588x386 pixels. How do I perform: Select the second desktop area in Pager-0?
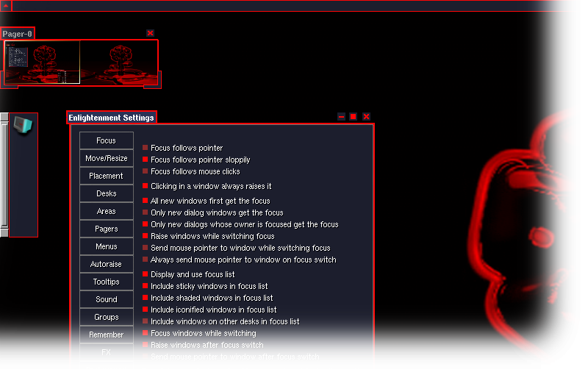[x=118, y=62]
